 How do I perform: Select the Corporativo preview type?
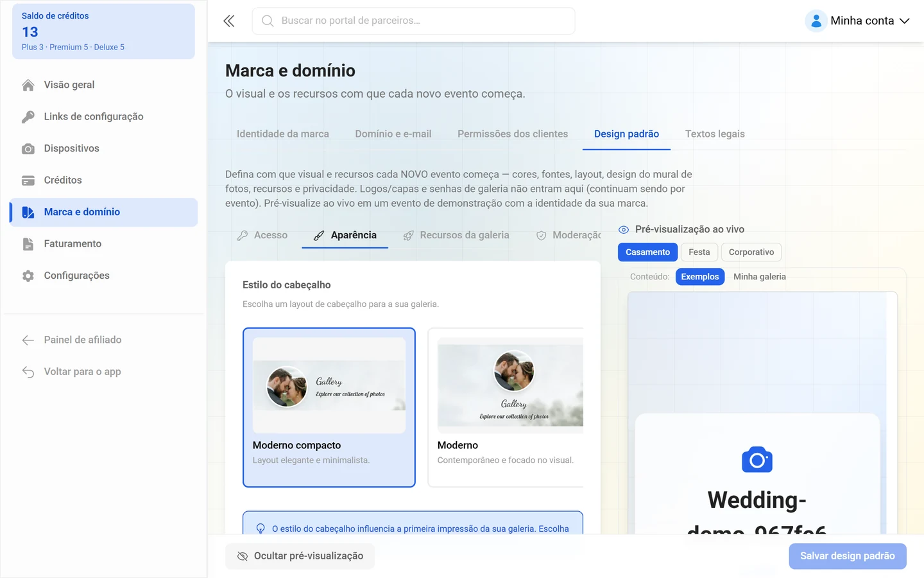tap(751, 252)
